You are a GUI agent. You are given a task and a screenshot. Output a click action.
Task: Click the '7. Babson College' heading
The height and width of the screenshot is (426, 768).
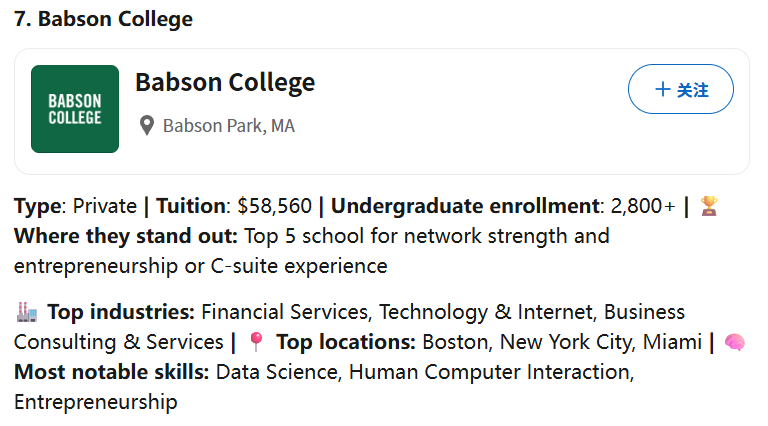coord(103,19)
